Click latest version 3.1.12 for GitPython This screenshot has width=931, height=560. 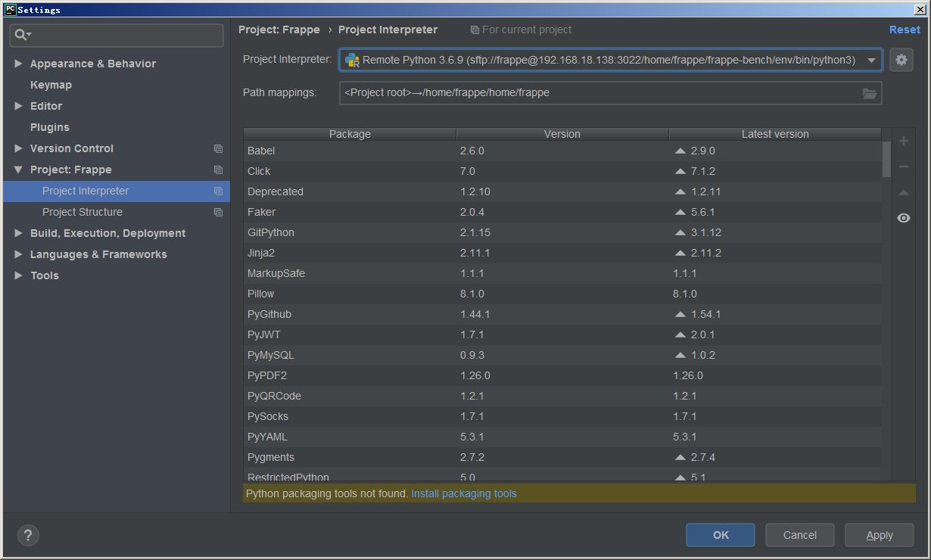(705, 232)
